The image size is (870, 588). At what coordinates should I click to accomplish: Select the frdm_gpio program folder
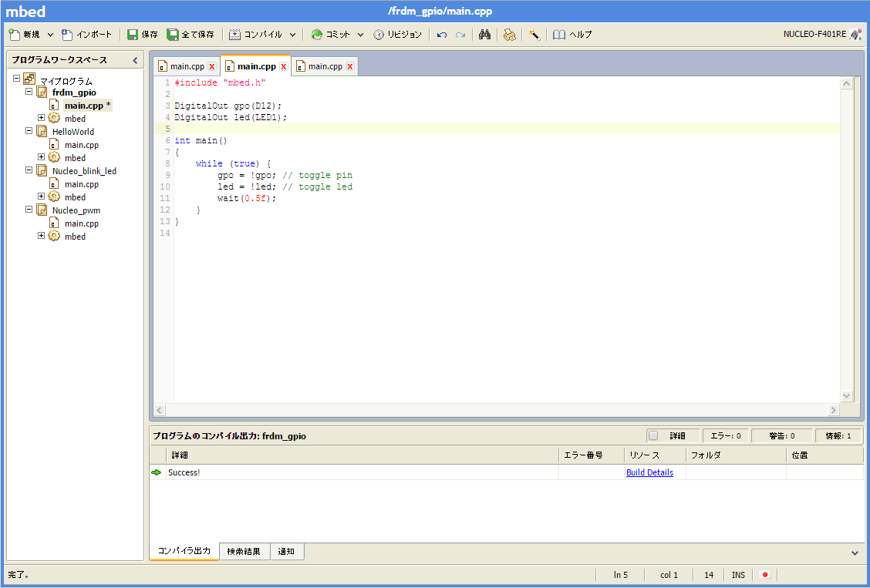coord(74,92)
